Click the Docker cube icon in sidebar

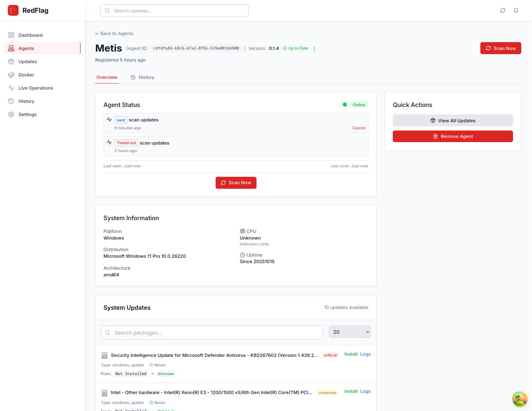pyautogui.click(x=11, y=75)
